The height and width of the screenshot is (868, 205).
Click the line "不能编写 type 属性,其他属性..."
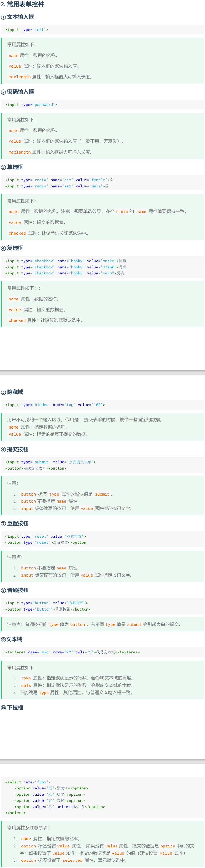point(77,692)
